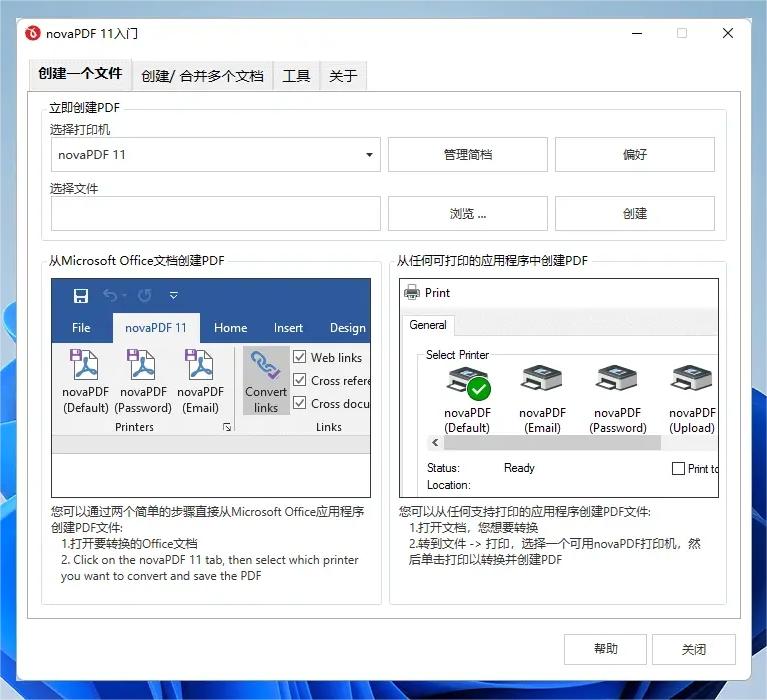
Task: Select novaPDF (Password) printer icon in ribbon
Action: [143, 365]
